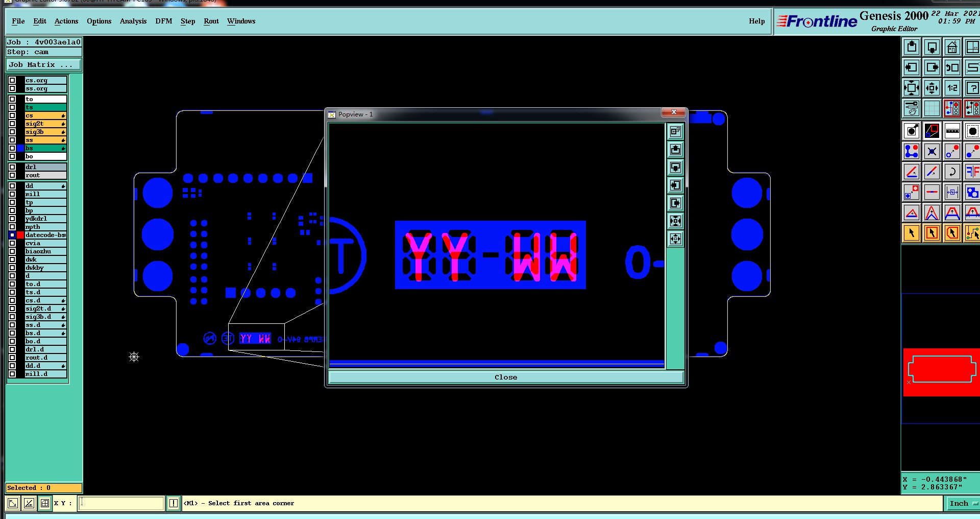Click the red overview thumbnail panel
Viewport: 980px width, 519px height.
pyautogui.click(x=941, y=372)
